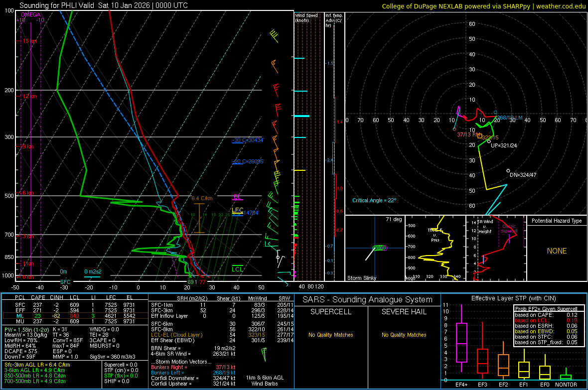
Task: Click the orange 'NONE' hazard text
Action: click(557, 251)
